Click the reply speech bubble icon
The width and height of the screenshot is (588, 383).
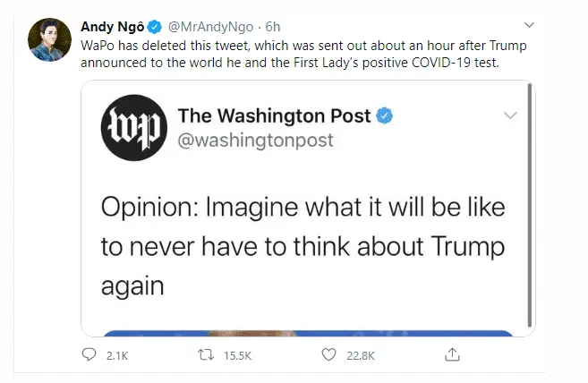click(89, 355)
